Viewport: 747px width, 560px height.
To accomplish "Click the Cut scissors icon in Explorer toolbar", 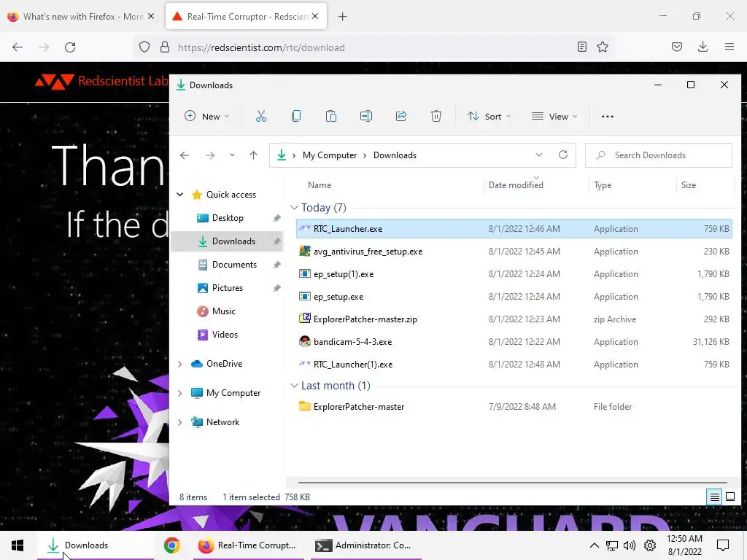I will [x=260, y=116].
